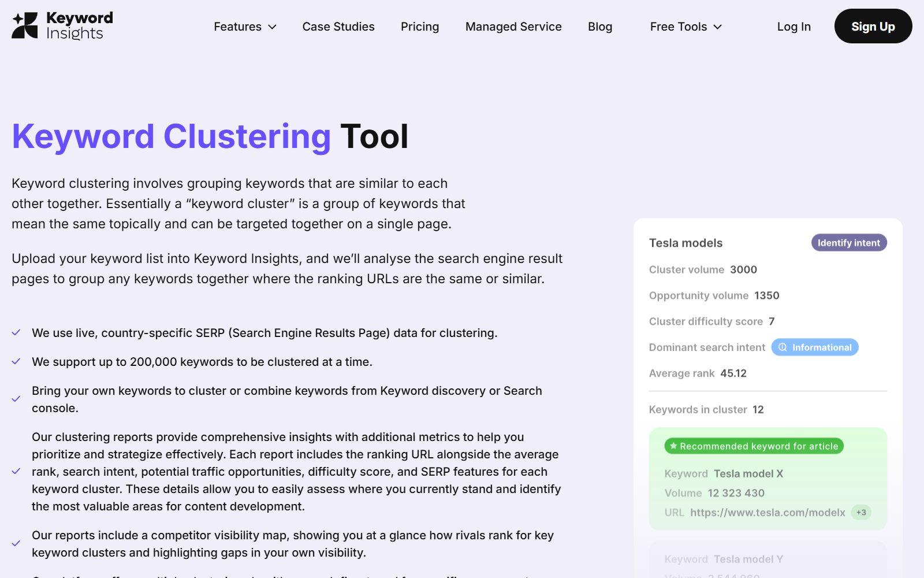The width and height of the screenshot is (924, 578).
Task: Click the Volume 12 323 430 value
Action: point(736,493)
